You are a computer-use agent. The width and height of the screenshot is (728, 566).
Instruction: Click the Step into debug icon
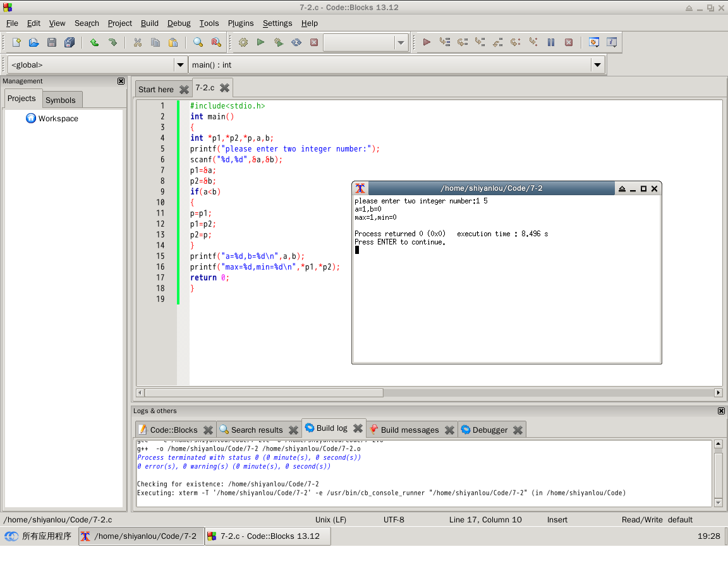tap(480, 43)
